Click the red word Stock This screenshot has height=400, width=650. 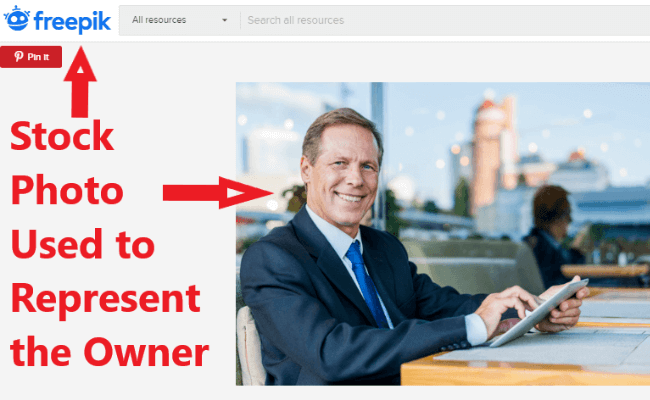pyautogui.click(x=62, y=136)
